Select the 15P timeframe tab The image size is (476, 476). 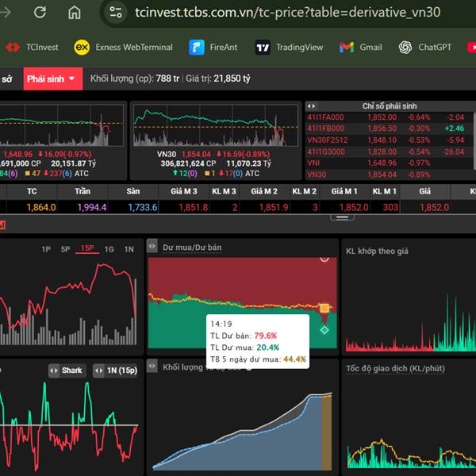coord(87,248)
